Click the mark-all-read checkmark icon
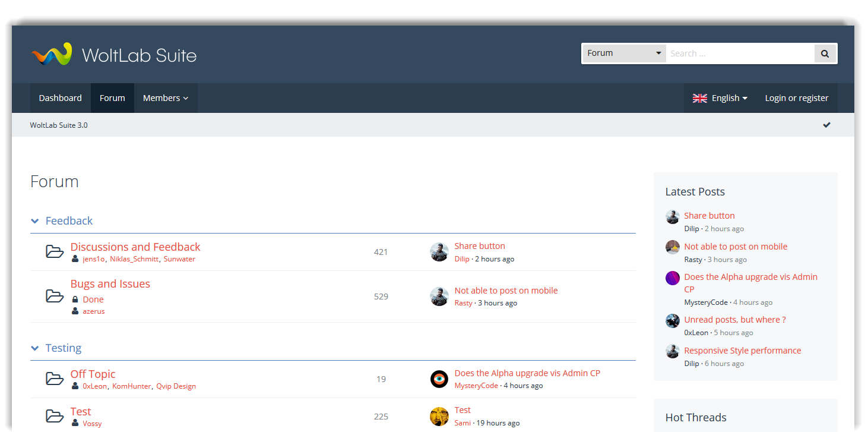 [826, 125]
